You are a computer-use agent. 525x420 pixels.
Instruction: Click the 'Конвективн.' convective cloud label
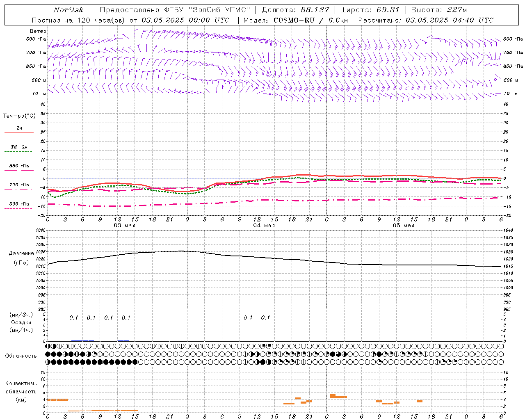[x=21, y=383]
